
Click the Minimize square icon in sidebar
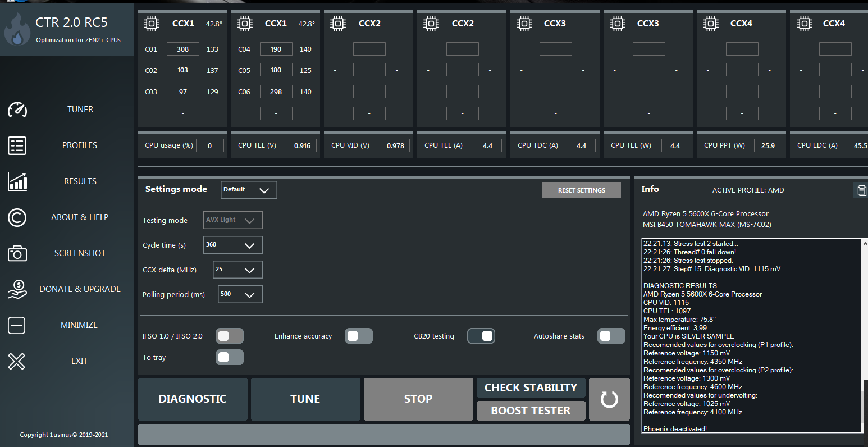pos(17,325)
